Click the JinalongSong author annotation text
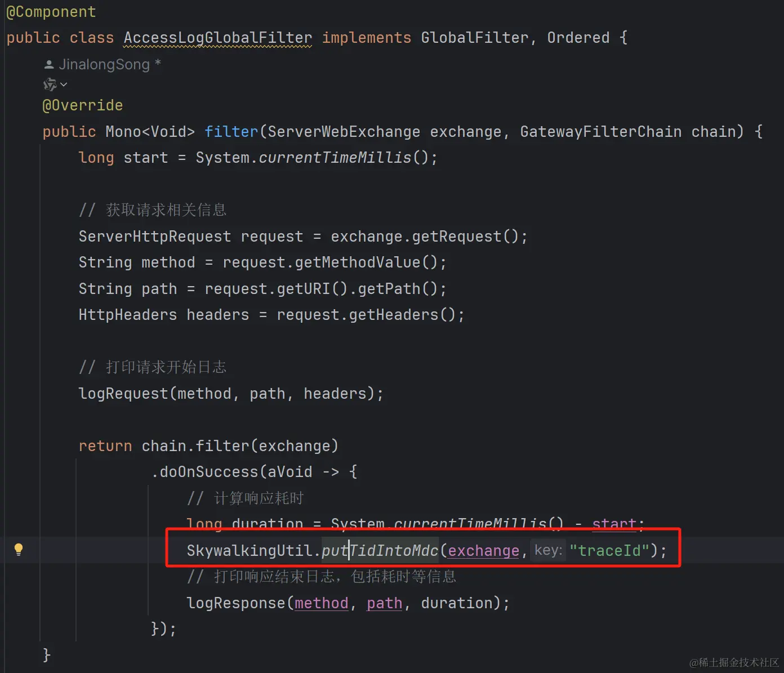The width and height of the screenshot is (784, 673). (104, 64)
